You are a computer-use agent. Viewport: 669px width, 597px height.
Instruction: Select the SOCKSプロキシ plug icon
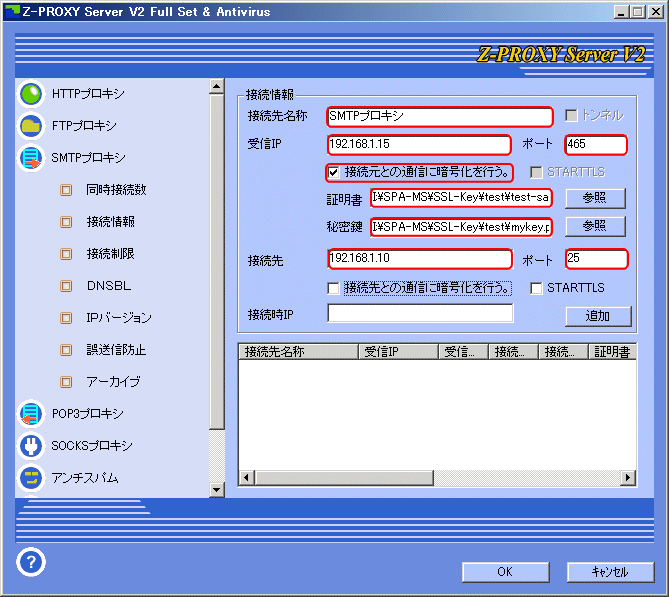[31, 446]
